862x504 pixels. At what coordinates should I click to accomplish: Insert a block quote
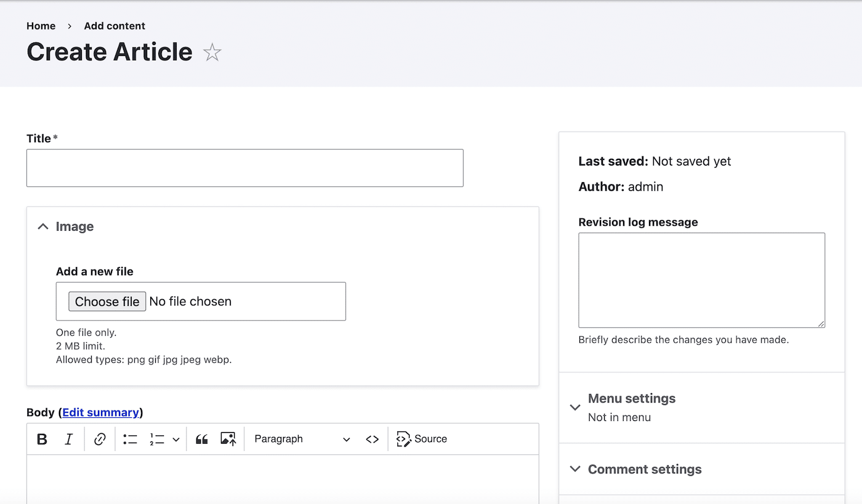pos(201,439)
